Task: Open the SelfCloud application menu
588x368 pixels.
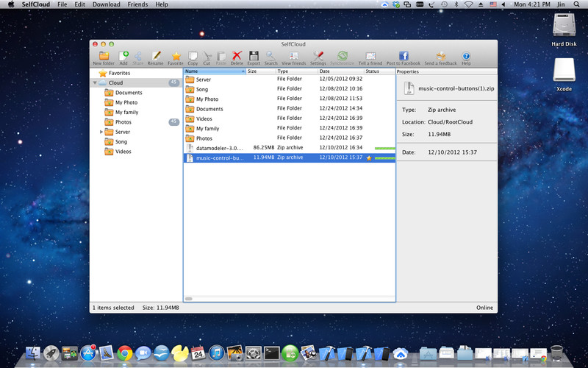Action: click(35, 4)
